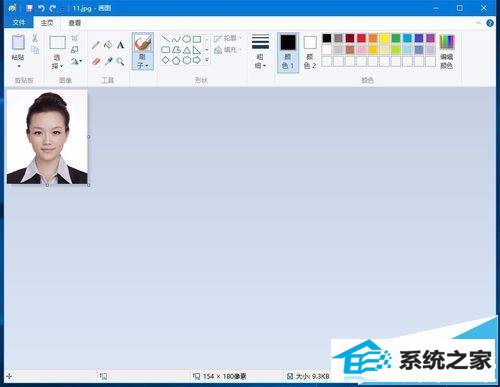Screen dimensions: 500x387
Task: Select the Eraser tool
Action: tap(96, 61)
